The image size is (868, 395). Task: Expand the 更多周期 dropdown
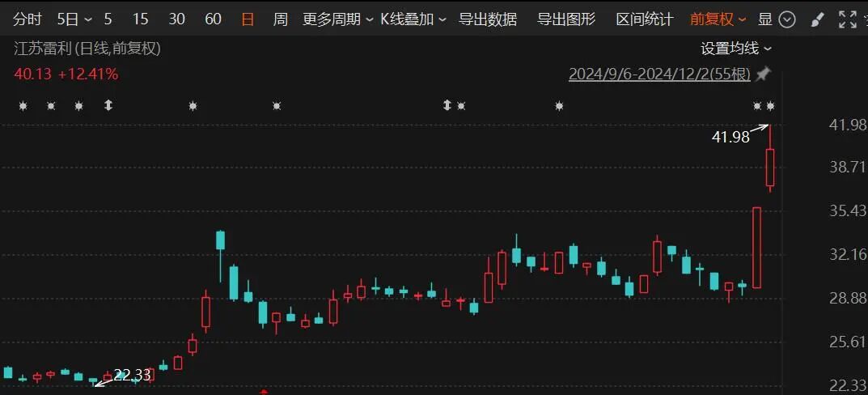338,20
